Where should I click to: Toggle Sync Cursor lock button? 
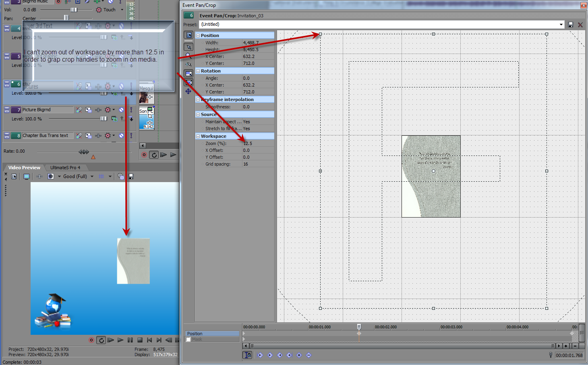247,355
